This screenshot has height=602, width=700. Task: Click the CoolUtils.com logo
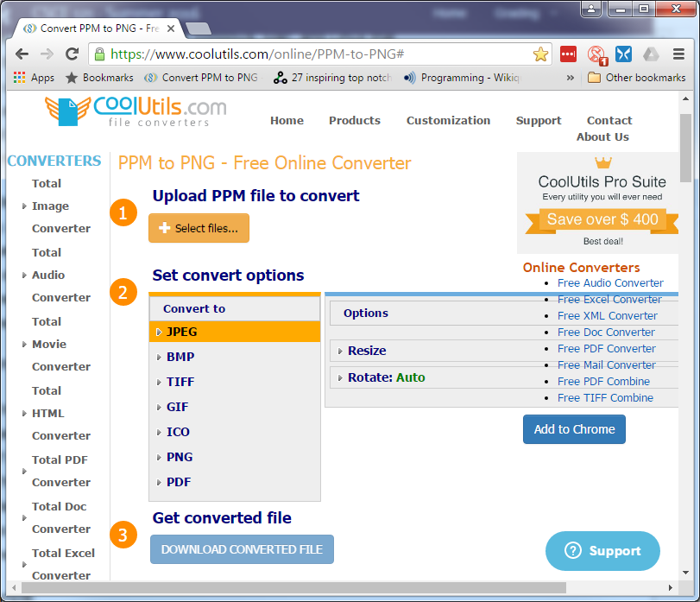[x=136, y=111]
